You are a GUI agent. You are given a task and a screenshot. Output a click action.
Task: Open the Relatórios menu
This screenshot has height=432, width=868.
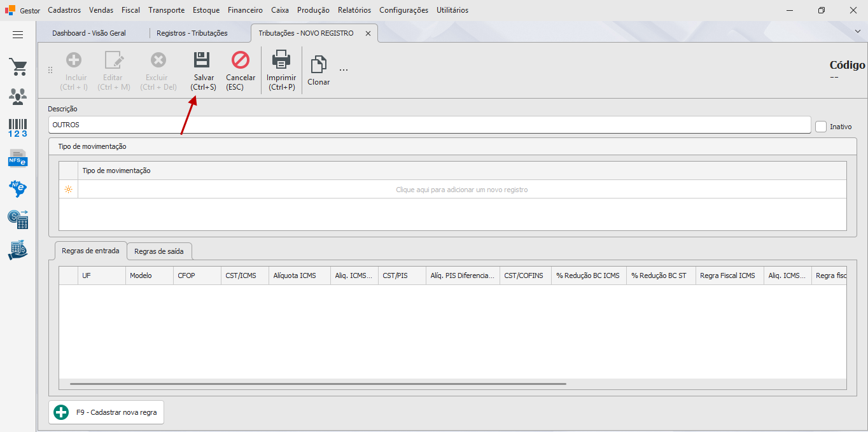pos(354,10)
